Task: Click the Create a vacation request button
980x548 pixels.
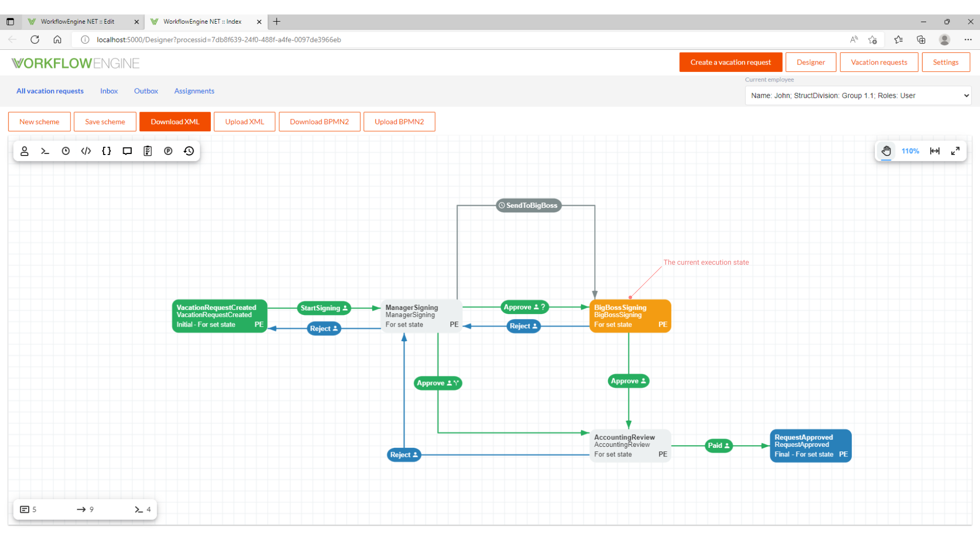Action: (730, 62)
